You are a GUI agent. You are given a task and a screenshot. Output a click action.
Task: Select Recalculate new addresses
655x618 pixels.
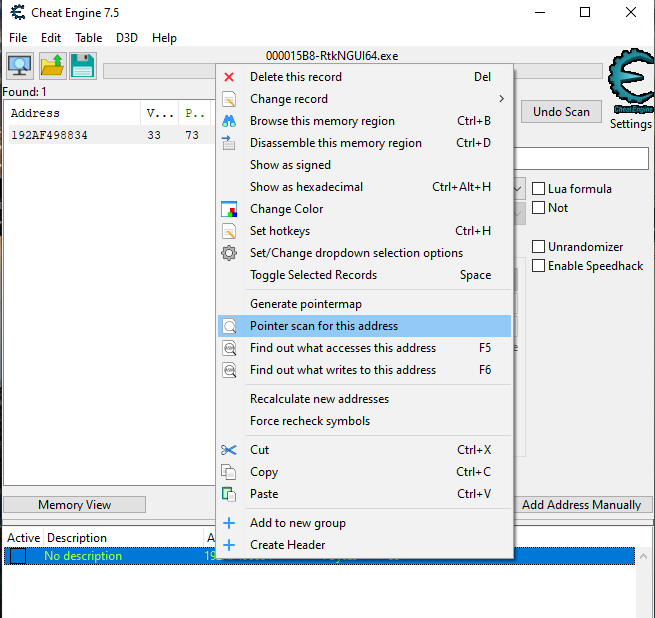coord(364,399)
